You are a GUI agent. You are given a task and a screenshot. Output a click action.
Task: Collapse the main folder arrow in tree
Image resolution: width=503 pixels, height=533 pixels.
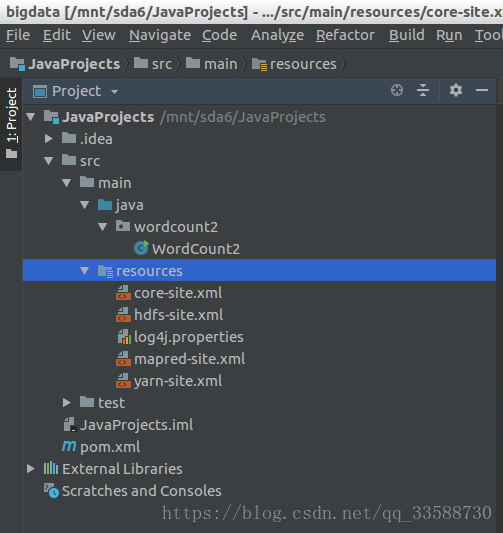pos(67,183)
